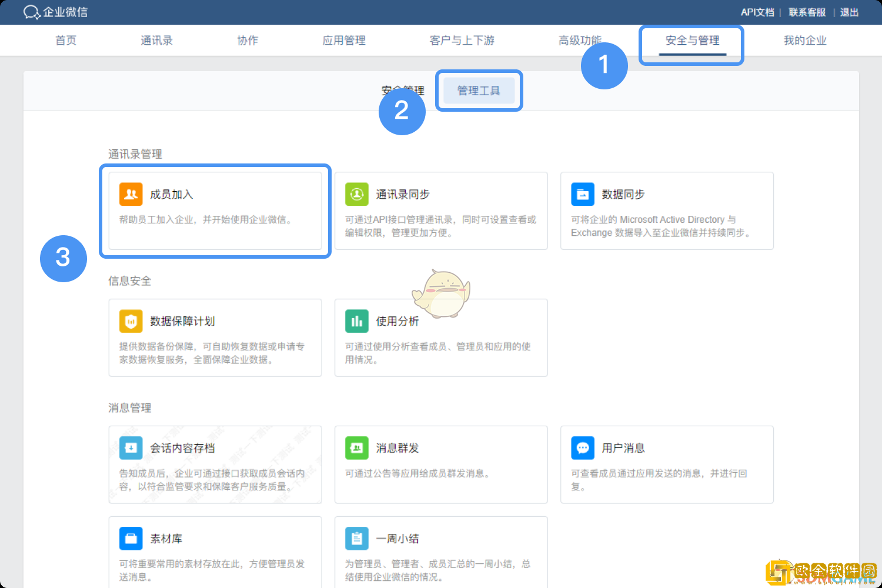Click the 一周小结 clipboard icon
The image size is (882, 588).
357,539
